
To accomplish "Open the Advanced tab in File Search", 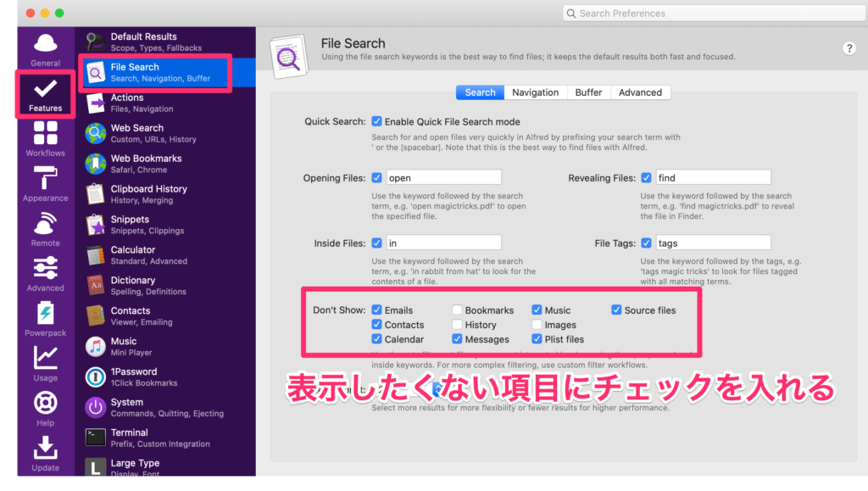I will click(x=640, y=92).
